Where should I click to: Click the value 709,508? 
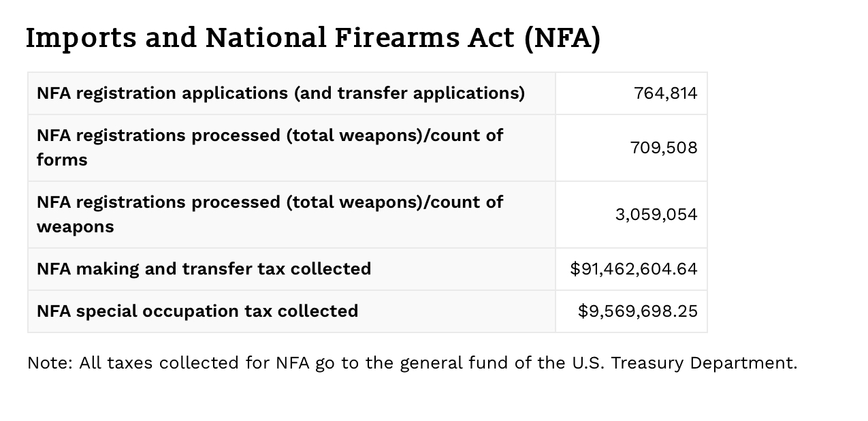pos(664,147)
